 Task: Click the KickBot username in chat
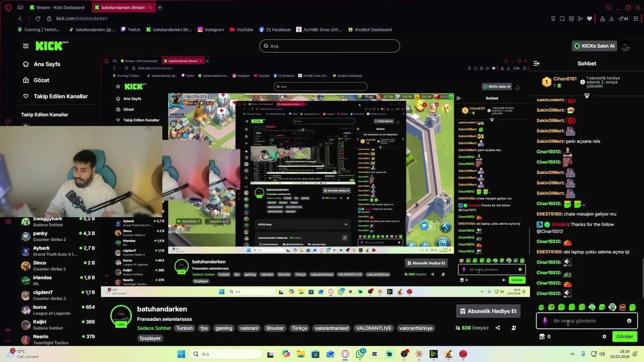[559, 225]
